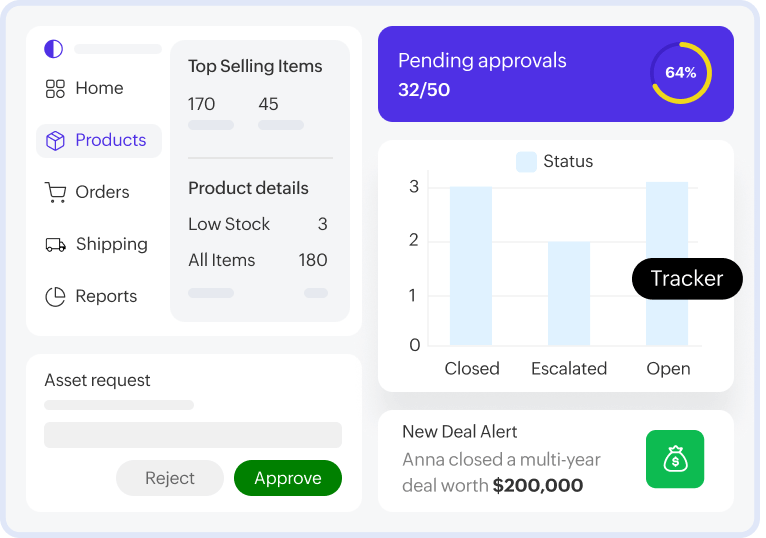Screen dimensions: 766x538
Task: Click the Closed bar in chart
Action: click(470, 266)
